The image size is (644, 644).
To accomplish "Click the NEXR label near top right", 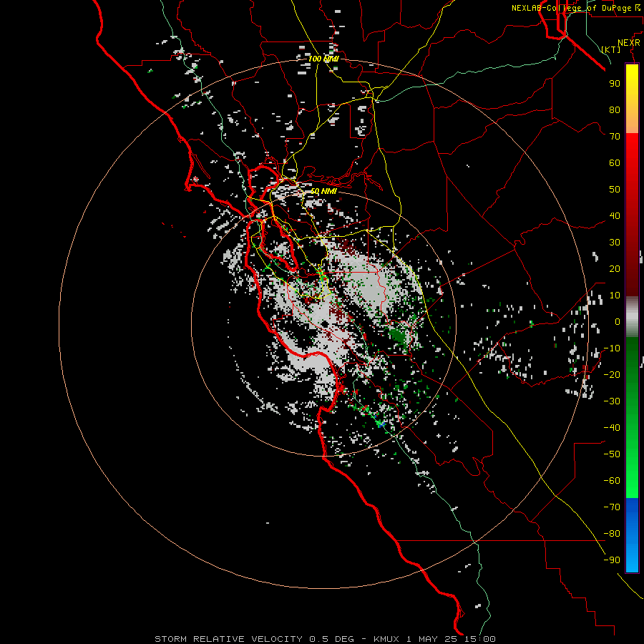I will (x=629, y=43).
